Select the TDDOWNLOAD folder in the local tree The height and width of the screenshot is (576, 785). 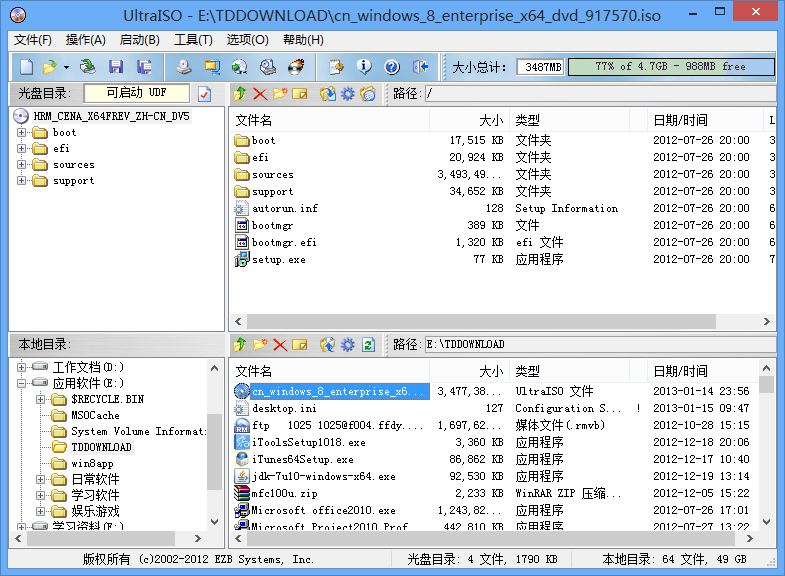101,447
